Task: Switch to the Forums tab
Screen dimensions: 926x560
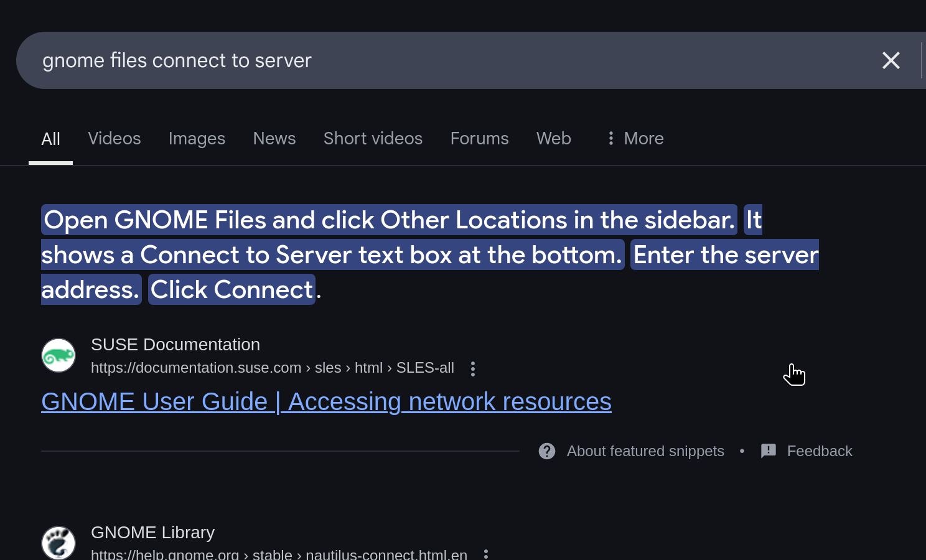Action: tap(479, 138)
